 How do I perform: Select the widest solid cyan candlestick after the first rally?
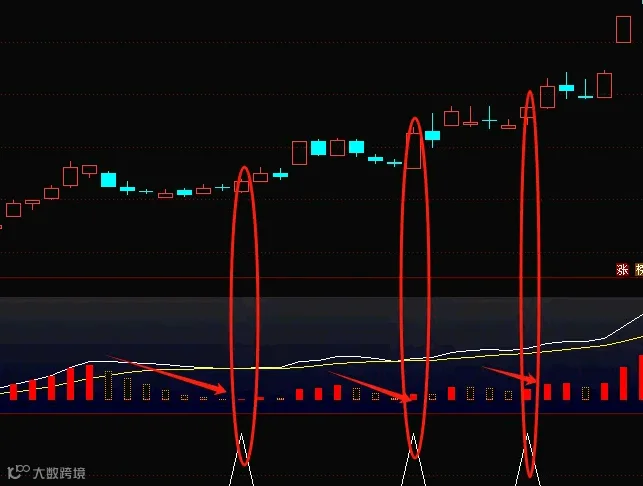pos(109,180)
